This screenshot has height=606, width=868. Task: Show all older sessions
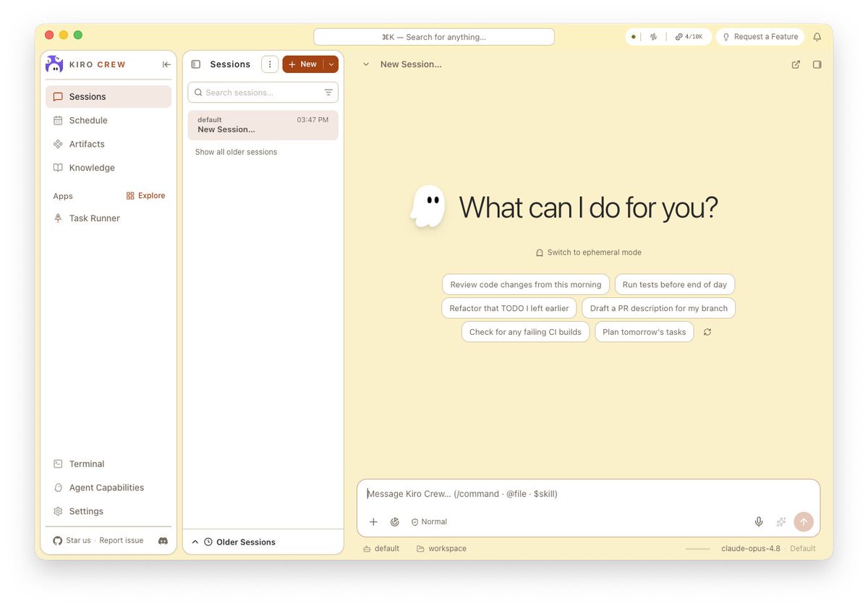[236, 152]
